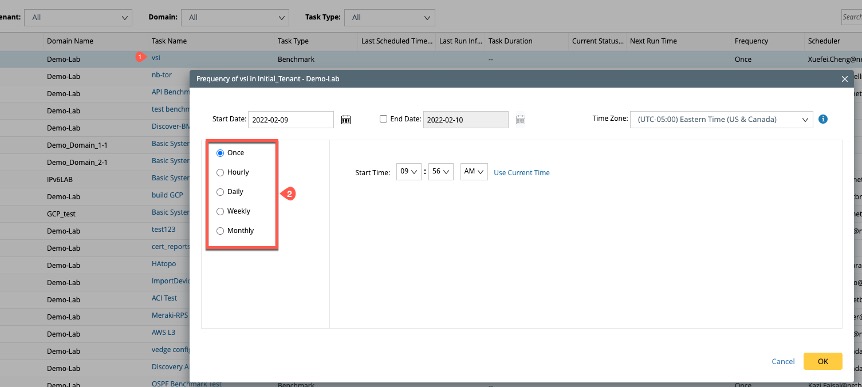
Task: Open the Domain filter dropdown
Action: point(235,18)
